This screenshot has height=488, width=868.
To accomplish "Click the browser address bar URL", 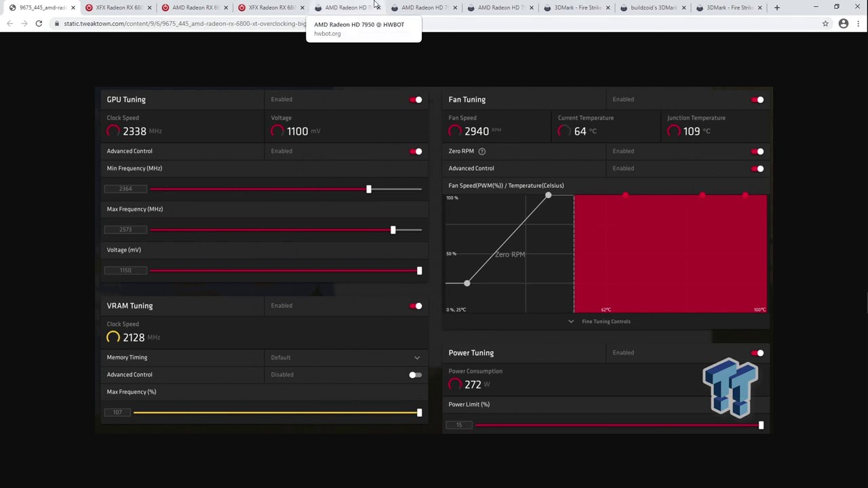I will coord(184,24).
